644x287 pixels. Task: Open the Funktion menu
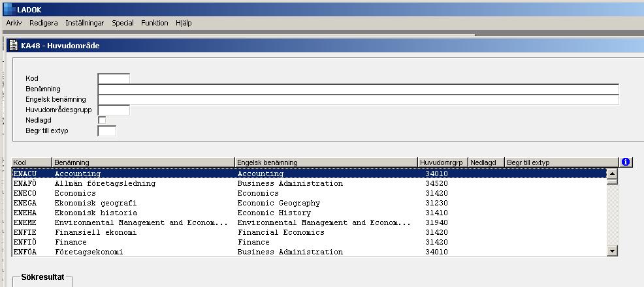click(x=154, y=23)
